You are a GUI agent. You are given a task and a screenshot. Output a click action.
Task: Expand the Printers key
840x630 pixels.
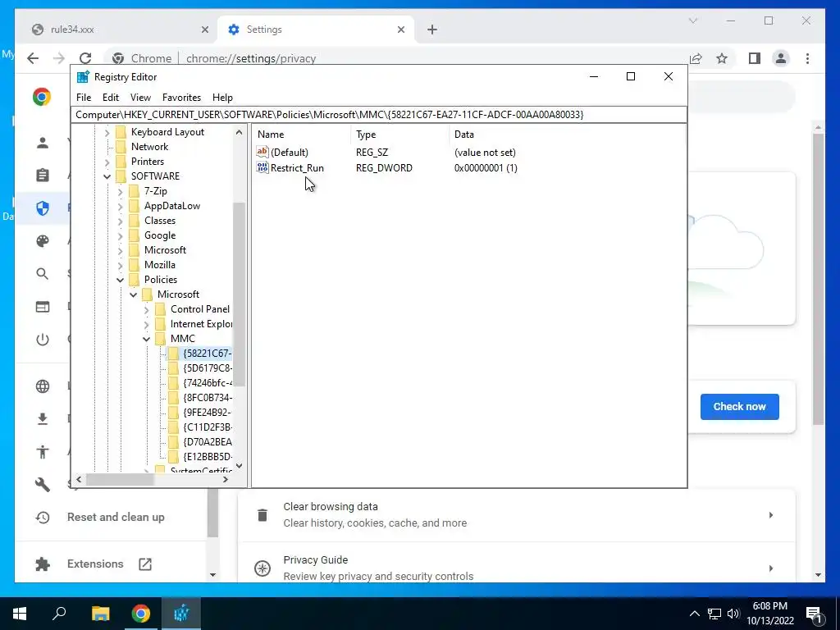(x=107, y=162)
